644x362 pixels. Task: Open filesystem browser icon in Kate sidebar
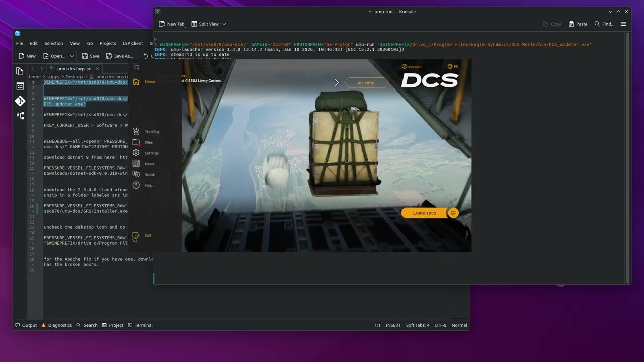tap(20, 86)
